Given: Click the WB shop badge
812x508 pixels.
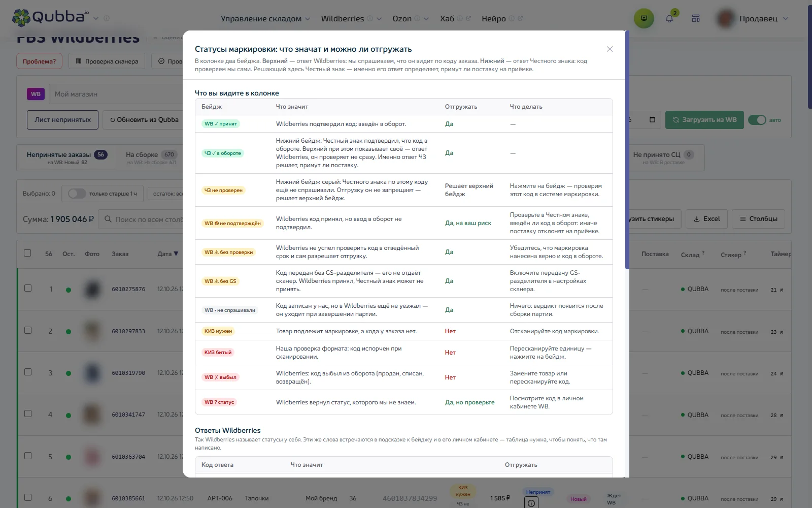Looking at the screenshot, I should pos(36,94).
